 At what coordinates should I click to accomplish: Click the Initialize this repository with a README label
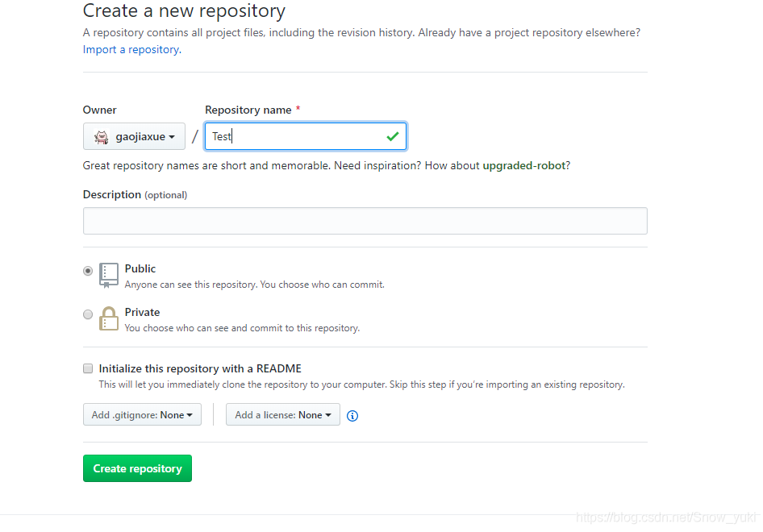[x=200, y=368]
